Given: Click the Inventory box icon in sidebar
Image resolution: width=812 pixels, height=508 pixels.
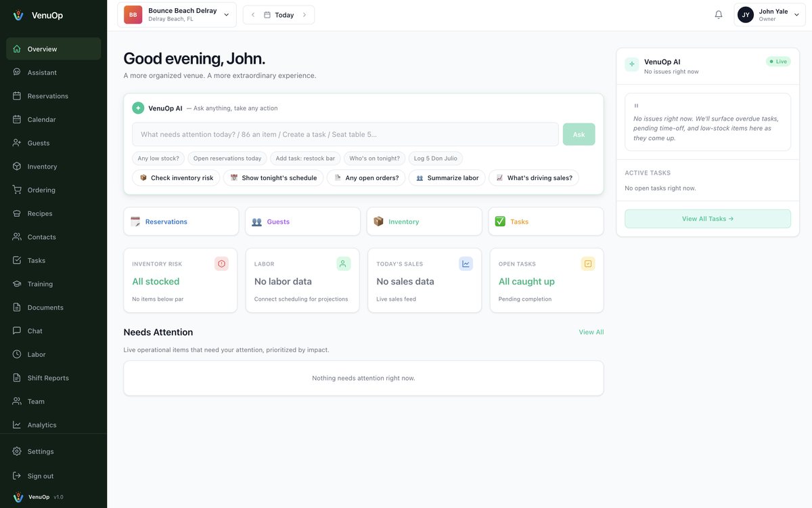Looking at the screenshot, I should [17, 167].
